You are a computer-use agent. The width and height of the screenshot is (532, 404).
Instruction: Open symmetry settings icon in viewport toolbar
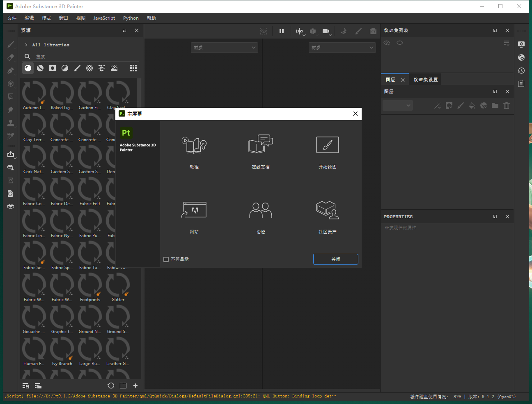(300, 31)
